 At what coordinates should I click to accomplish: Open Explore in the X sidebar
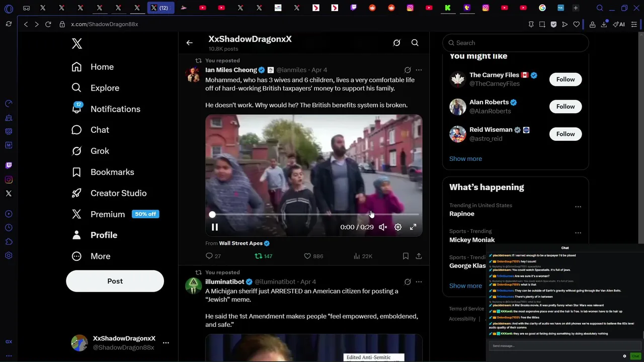coord(96,88)
